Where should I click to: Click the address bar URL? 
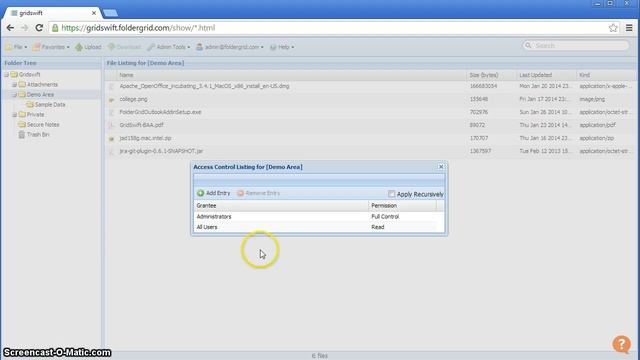138,28
